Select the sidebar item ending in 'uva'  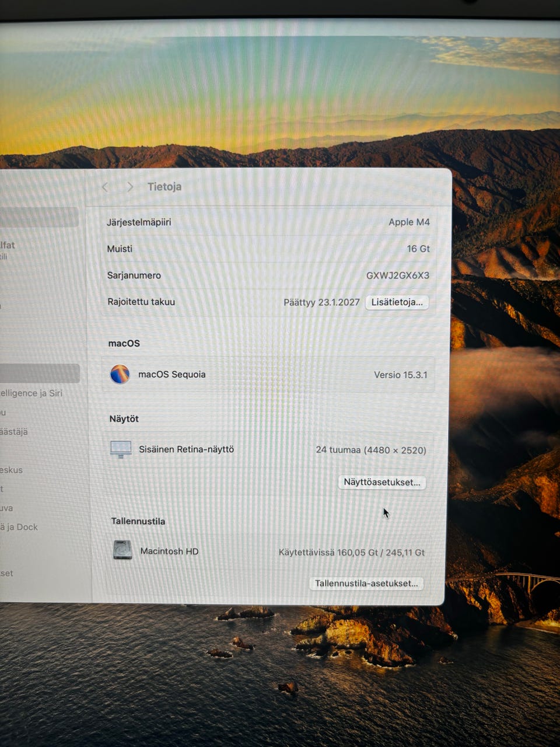click(6, 508)
